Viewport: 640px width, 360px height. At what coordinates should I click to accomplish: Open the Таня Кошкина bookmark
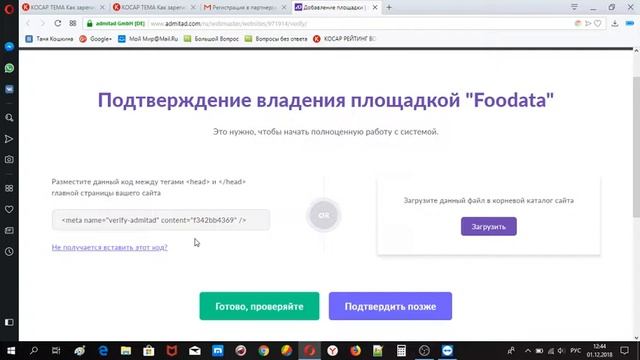[x=49, y=39]
